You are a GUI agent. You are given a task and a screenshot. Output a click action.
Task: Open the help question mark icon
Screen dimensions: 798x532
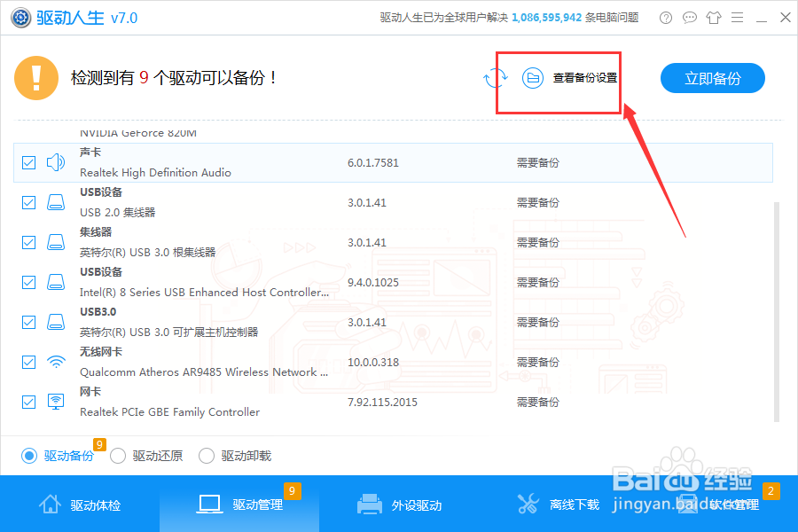(x=666, y=18)
